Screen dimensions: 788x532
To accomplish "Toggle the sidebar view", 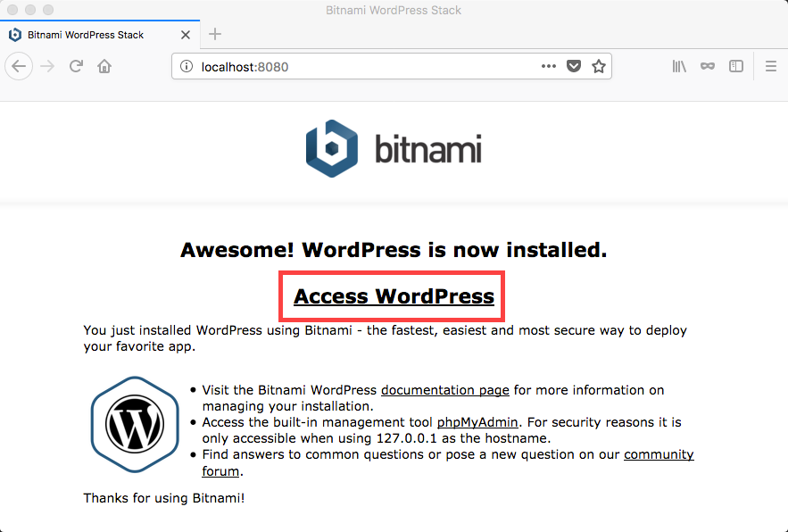I will [735, 66].
